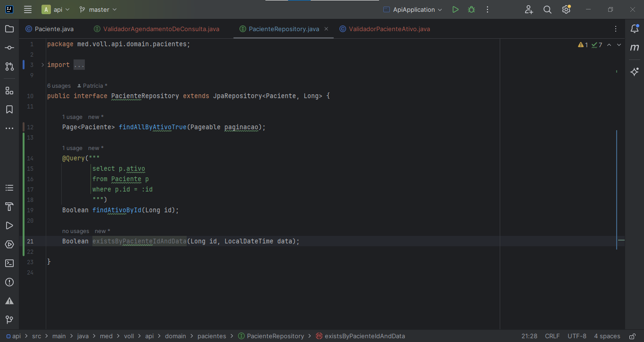Expand the folded import block

(42, 65)
